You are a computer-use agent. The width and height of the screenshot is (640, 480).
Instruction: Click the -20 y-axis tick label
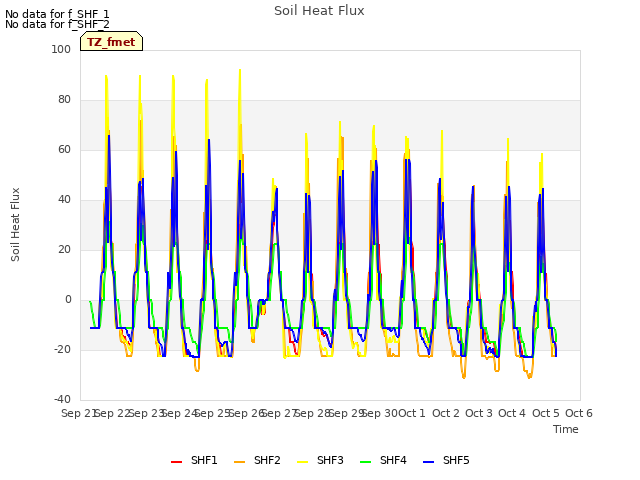(x=62, y=349)
